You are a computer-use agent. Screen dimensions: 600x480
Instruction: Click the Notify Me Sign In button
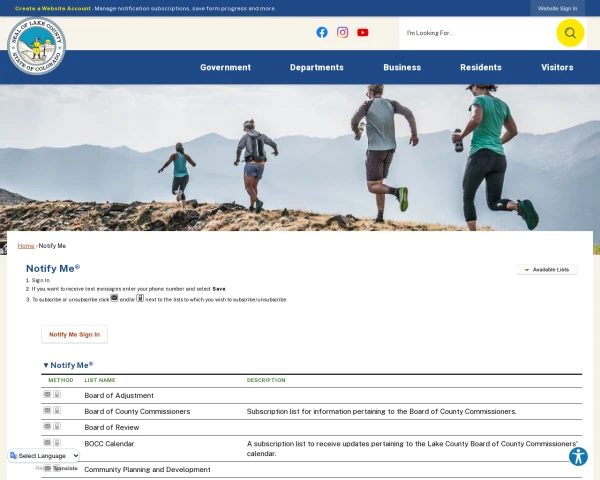tap(74, 334)
